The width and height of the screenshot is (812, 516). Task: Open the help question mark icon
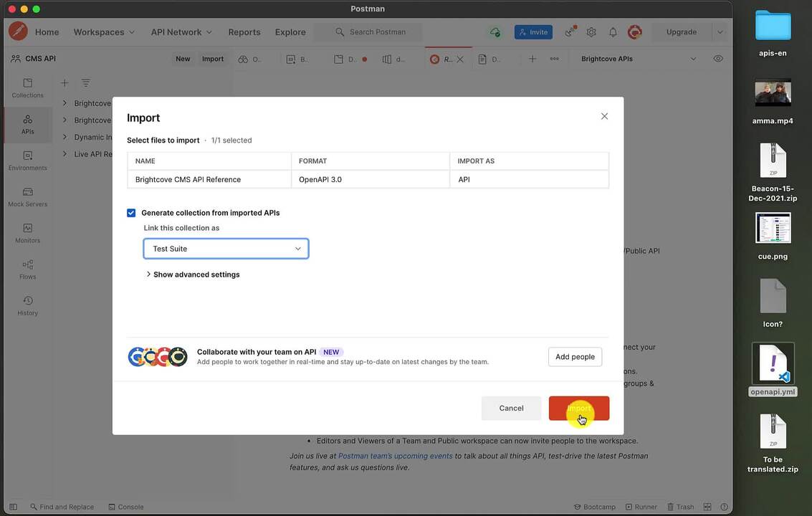pos(724,507)
